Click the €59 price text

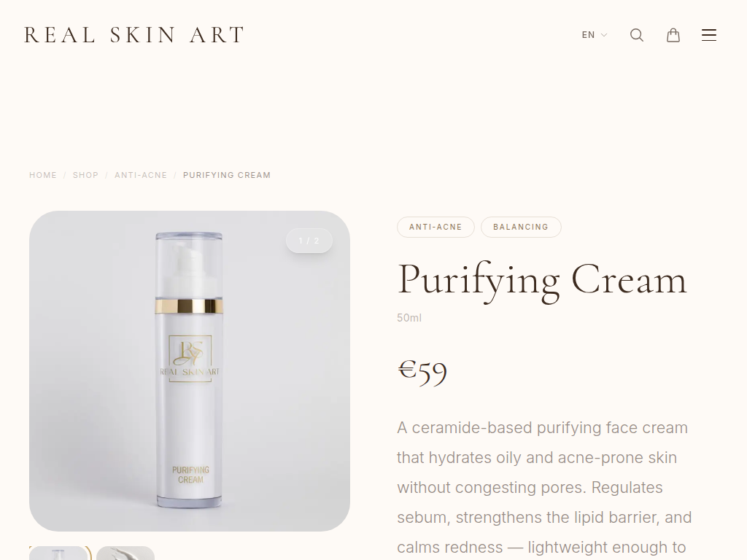coord(422,371)
